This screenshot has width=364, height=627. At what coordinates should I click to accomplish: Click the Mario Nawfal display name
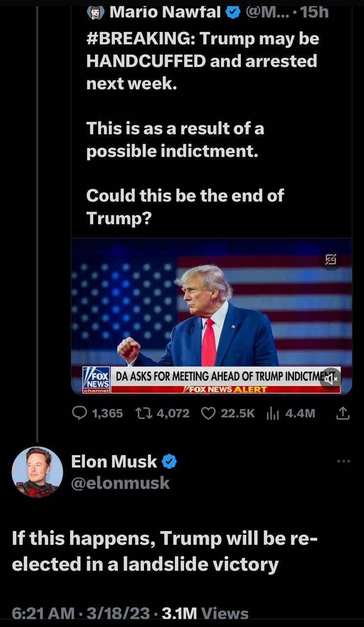(165, 12)
